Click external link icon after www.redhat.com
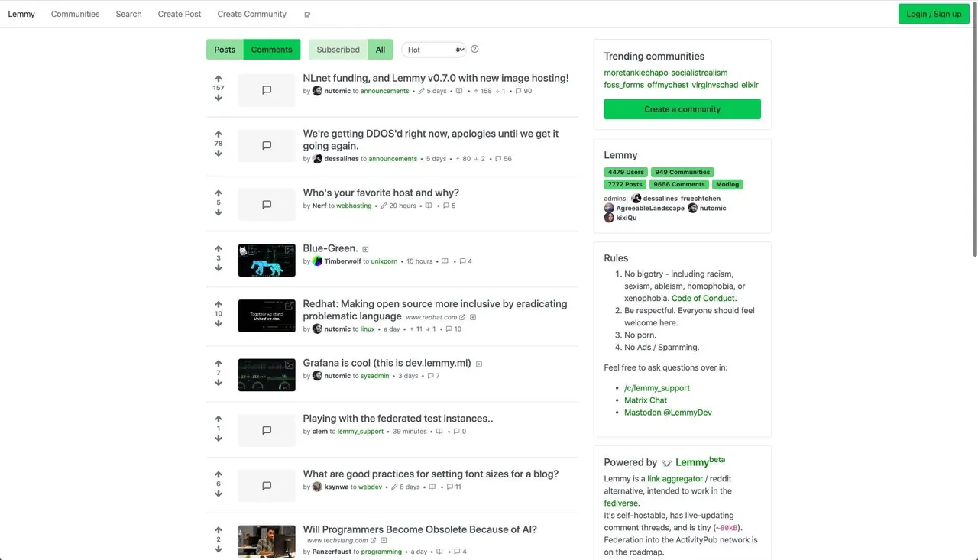 [462, 317]
